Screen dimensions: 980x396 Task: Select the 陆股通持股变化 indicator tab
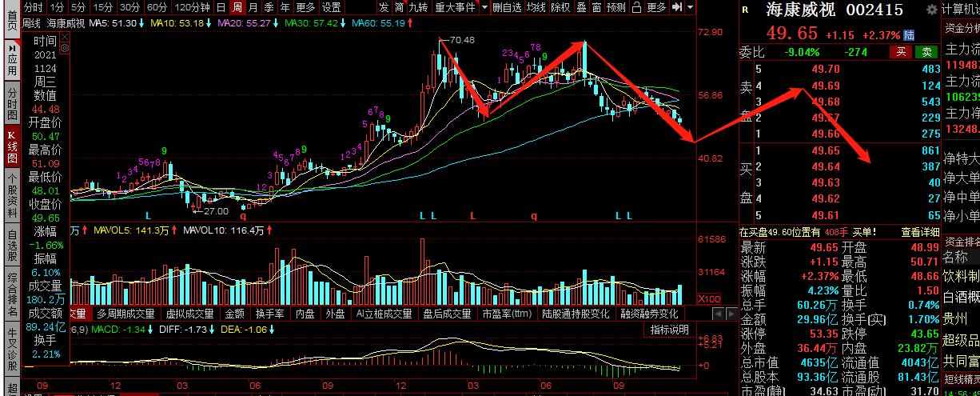[x=576, y=314]
